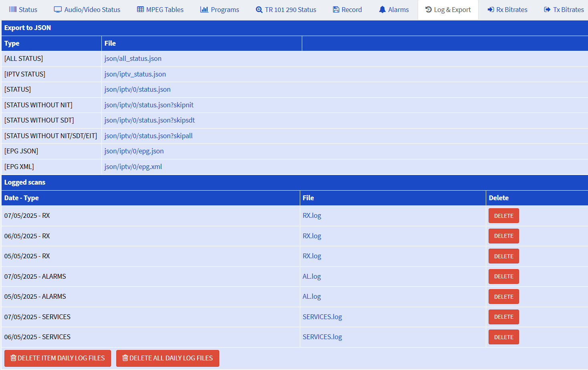588x370 pixels.
Task: Open RX.log for 05/05/2025
Action: tap(312, 256)
